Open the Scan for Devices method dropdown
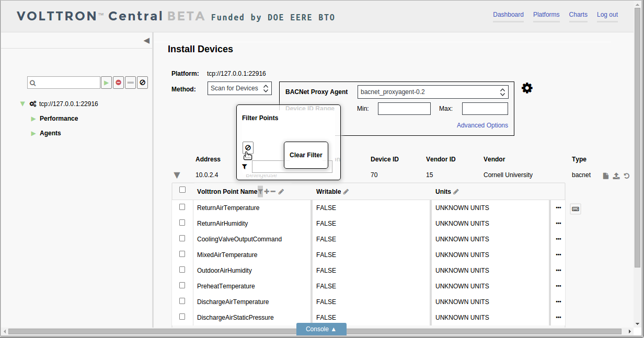This screenshot has height=338, width=644. [x=239, y=88]
